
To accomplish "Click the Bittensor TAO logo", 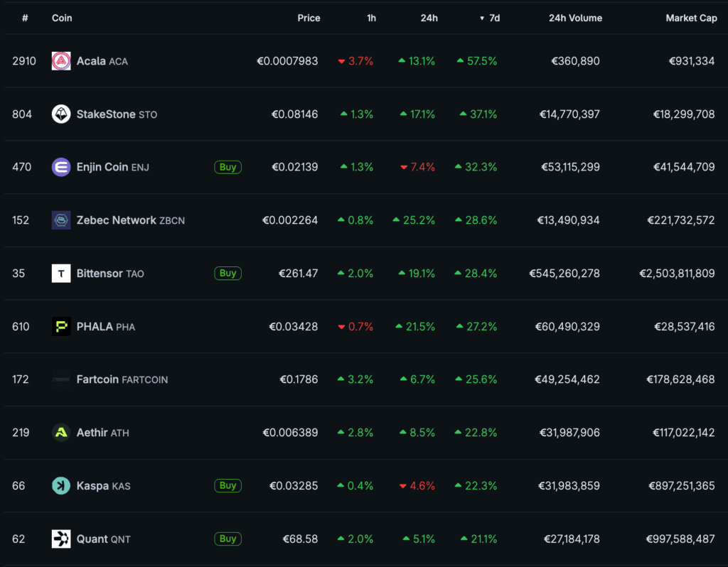I will pyautogui.click(x=61, y=273).
